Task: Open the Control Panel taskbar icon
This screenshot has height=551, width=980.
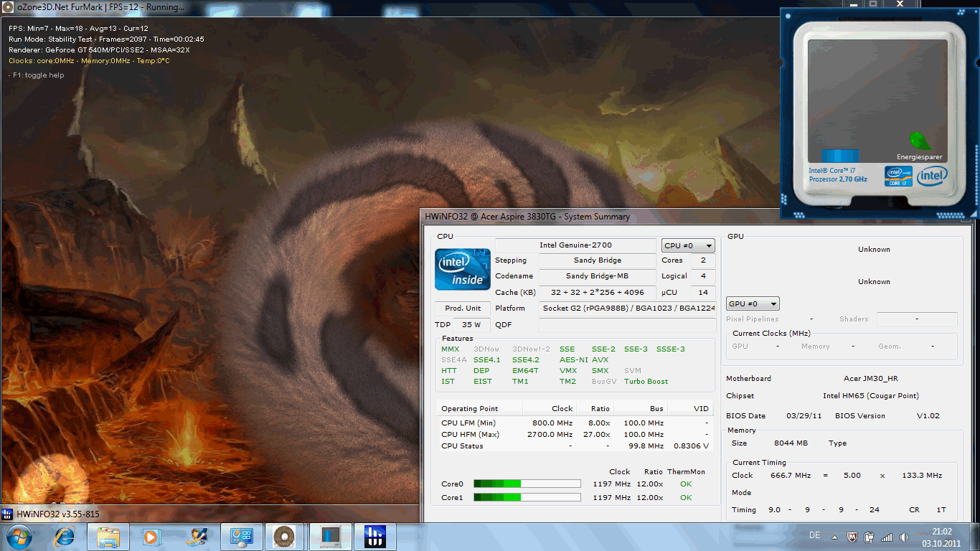Action: (x=240, y=536)
